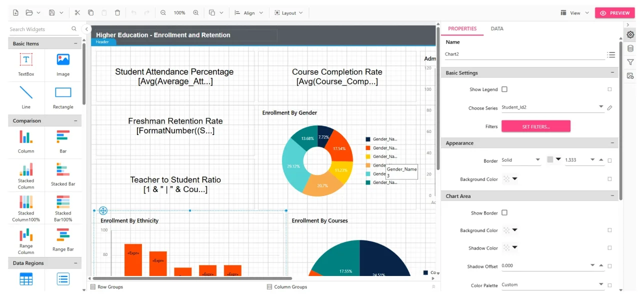
Task: Click the move handle on Enrollment By Ethnicity chart
Action: pos(103,211)
